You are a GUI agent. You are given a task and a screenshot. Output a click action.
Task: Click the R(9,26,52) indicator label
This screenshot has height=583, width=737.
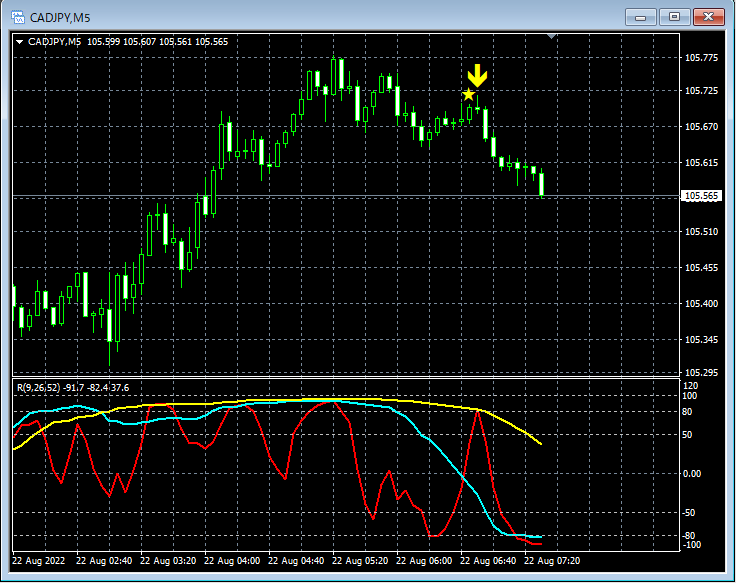[x=39, y=388]
